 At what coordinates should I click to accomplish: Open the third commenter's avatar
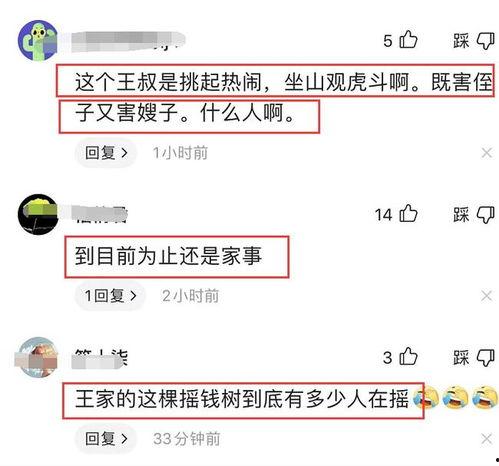37,357
